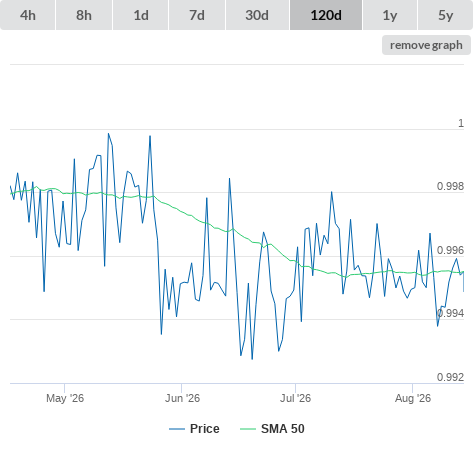Switch chart to 30d range

click(257, 15)
